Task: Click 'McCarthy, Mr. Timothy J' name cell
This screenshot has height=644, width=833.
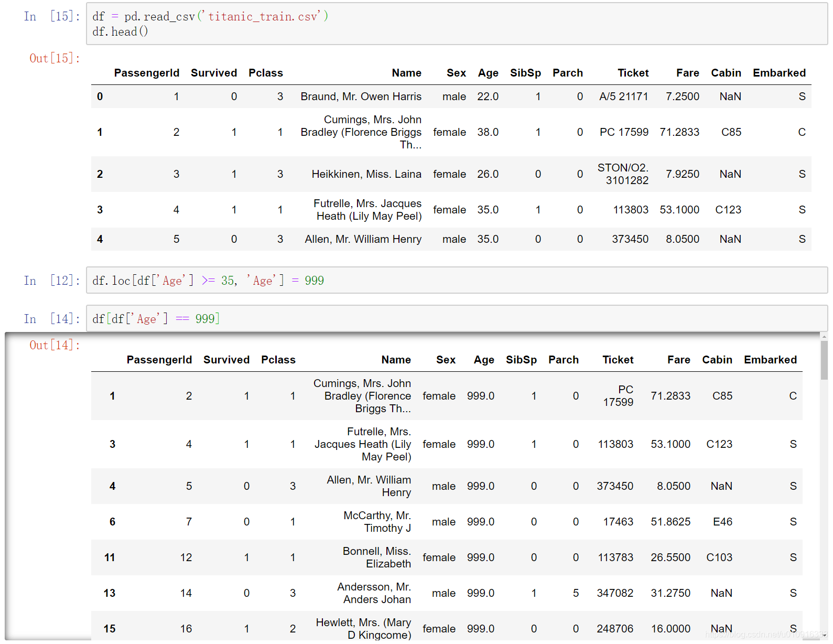Action: [x=377, y=522]
